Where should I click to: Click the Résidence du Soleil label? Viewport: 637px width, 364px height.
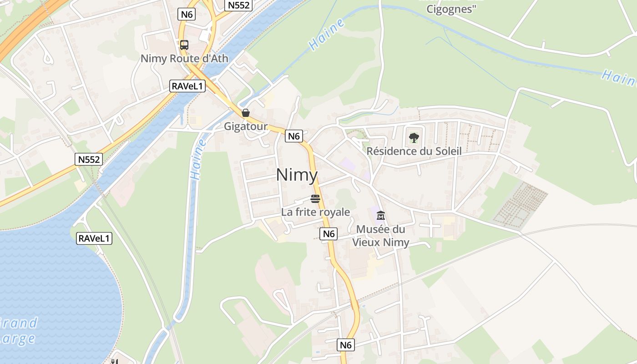tap(414, 151)
